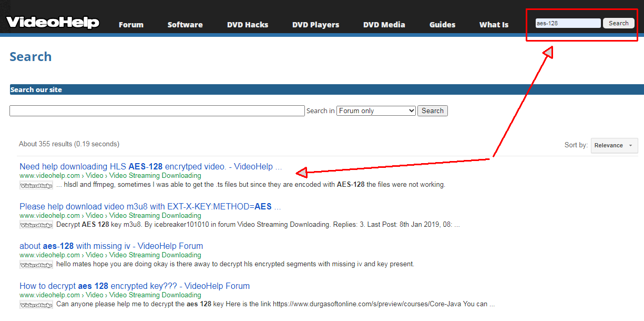Click Search button beside Forum only dropdown

[x=433, y=111]
